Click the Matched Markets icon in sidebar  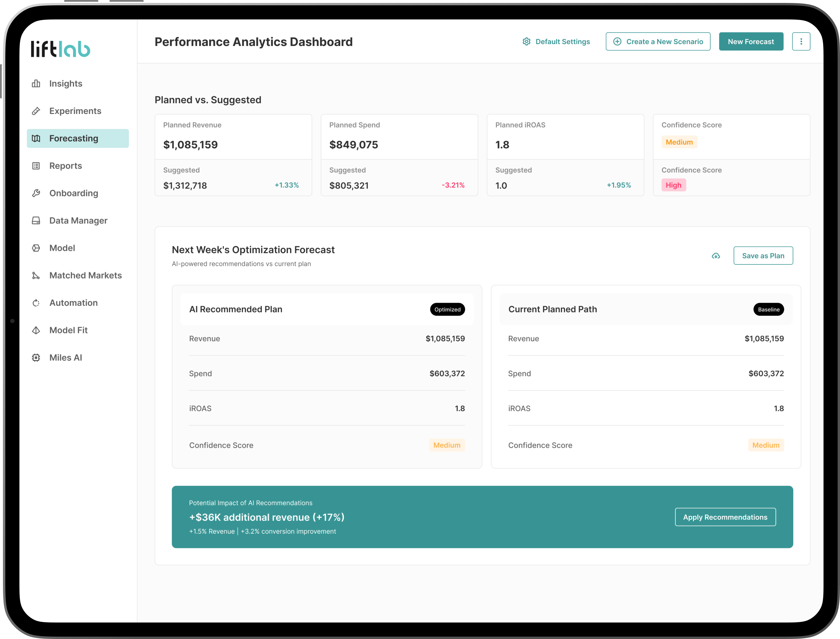coord(36,275)
